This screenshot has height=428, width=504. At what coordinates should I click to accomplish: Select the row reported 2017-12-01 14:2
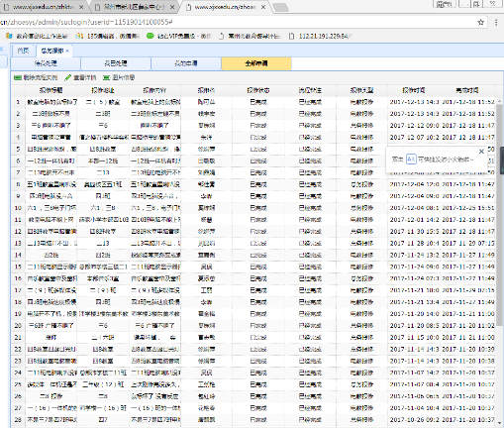pos(253,220)
